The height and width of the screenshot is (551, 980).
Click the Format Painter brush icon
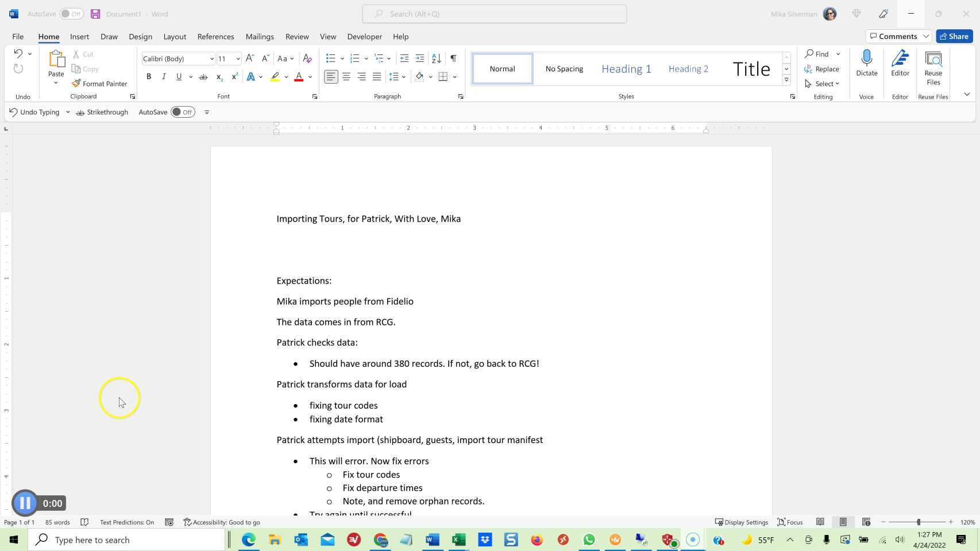76,84
